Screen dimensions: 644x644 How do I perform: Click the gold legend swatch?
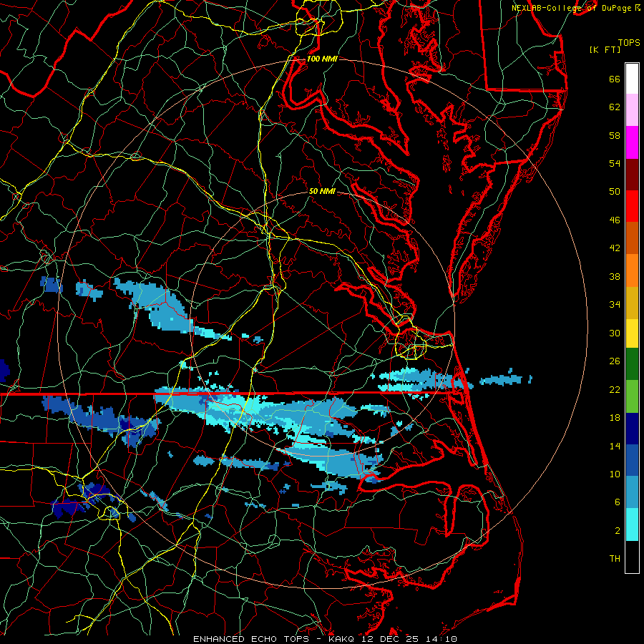(x=632, y=303)
